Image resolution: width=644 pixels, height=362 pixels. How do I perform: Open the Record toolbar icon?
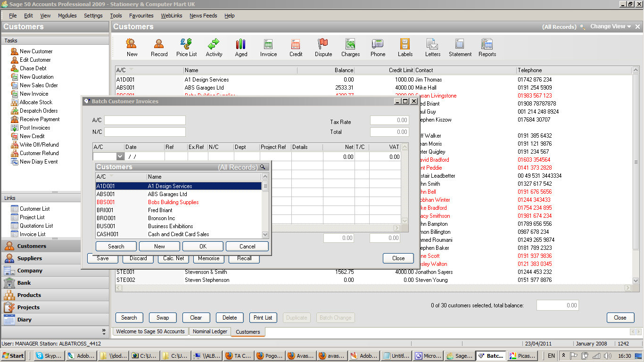click(x=159, y=48)
